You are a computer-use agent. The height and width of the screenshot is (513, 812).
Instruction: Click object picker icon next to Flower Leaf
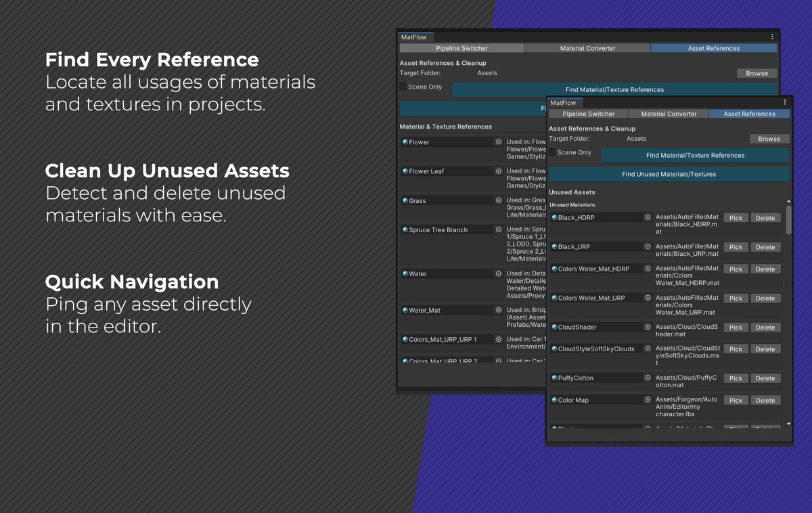click(x=499, y=172)
